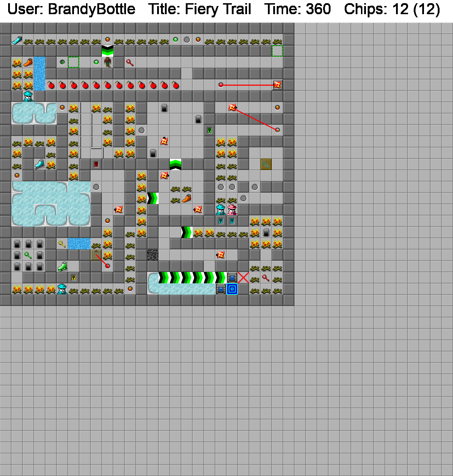This screenshot has height=476, width=453.
Task: Click the dashed green toggle wall near the player
Action: point(74,62)
